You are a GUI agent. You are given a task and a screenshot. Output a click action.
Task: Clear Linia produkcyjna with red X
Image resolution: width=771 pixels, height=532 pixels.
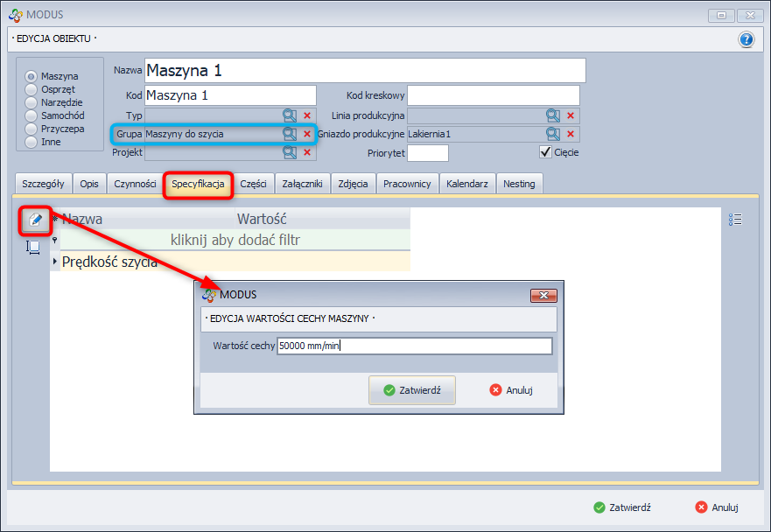pos(571,115)
